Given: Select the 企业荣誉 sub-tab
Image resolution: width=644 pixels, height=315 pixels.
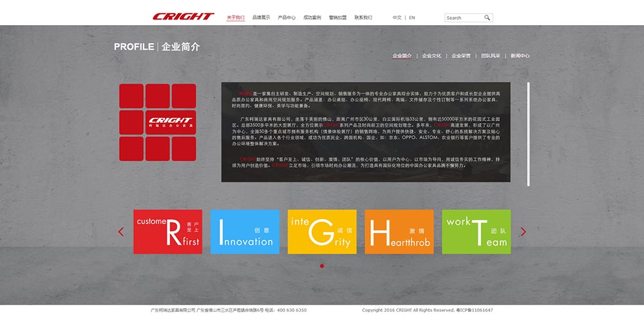Looking at the screenshot, I should pos(461,56).
